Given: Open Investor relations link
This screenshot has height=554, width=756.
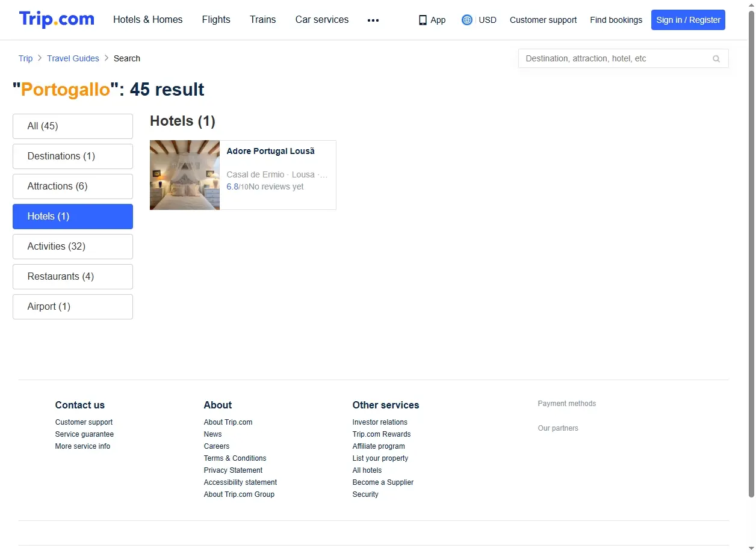Looking at the screenshot, I should 380,422.
